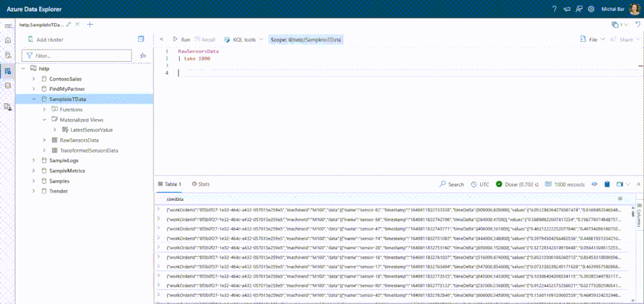Screen dimensions: 644x304
Task: Select the Samples database
Action: point(59,181)
